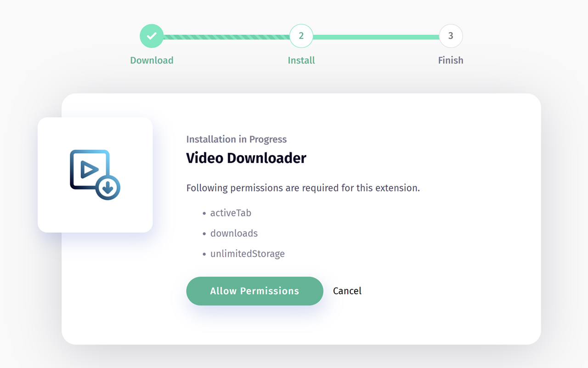Viewport: 588px width, 368px height.
Task: Click striped progress bar between steps 1 and 2
Action: (226, 37)
